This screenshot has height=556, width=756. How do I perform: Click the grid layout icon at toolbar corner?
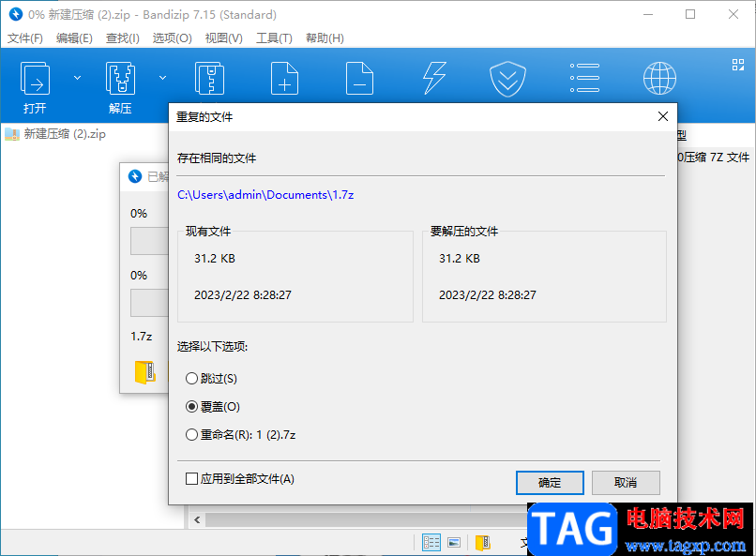737,65
